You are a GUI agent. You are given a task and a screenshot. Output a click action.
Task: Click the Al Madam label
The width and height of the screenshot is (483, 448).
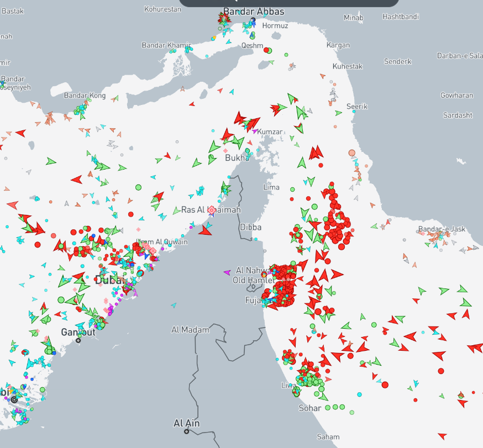click(x=190, y=330)
